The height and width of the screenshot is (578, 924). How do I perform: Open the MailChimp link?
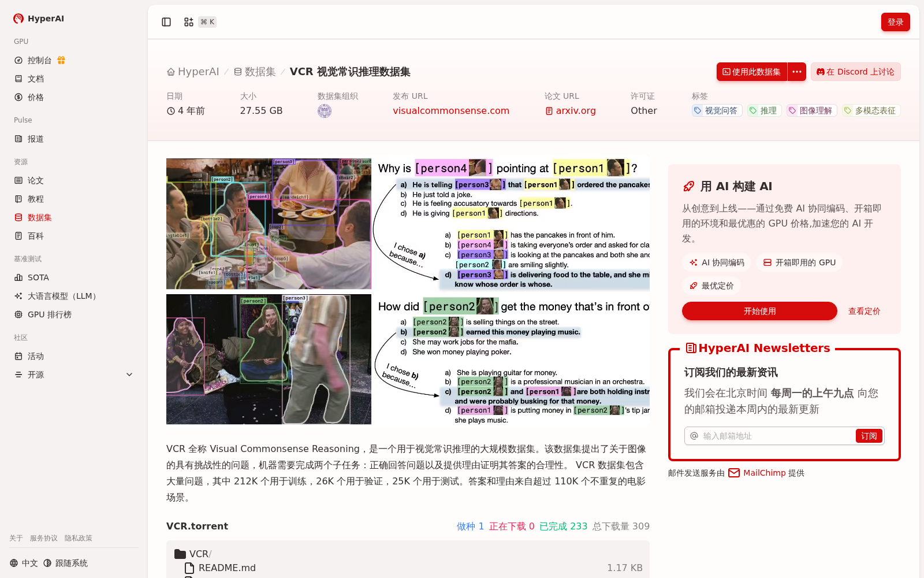click(757, 473)
